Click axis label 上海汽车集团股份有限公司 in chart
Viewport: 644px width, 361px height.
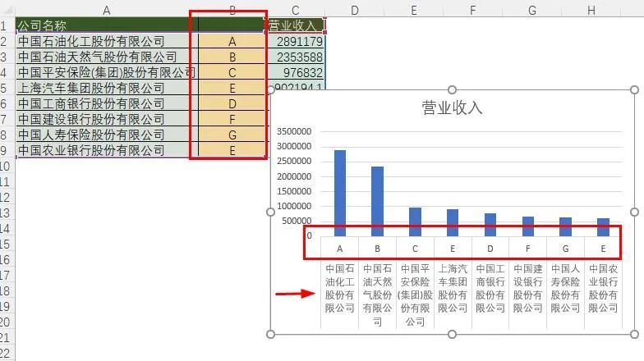[452, 288]
